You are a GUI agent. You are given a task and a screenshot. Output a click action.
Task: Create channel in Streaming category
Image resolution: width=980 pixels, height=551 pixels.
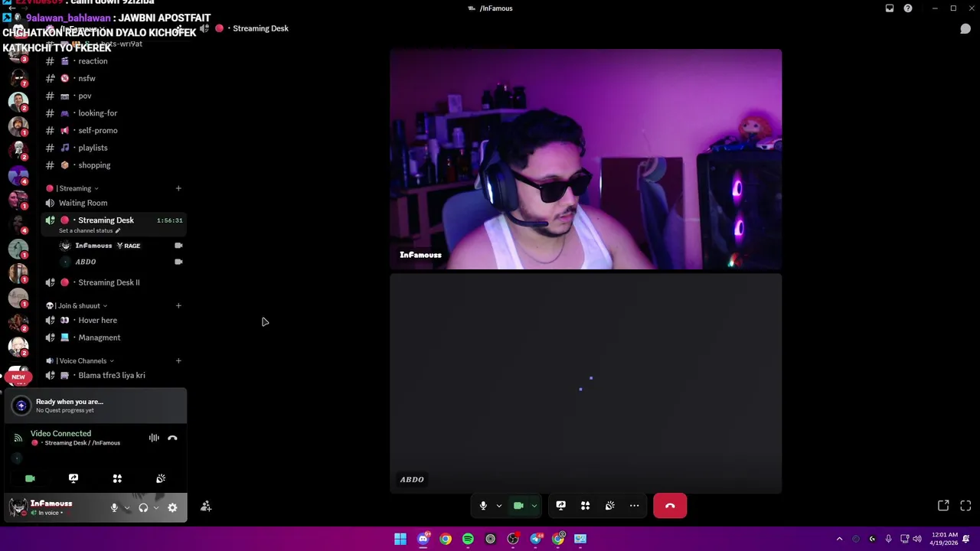[x=178, y=188]
